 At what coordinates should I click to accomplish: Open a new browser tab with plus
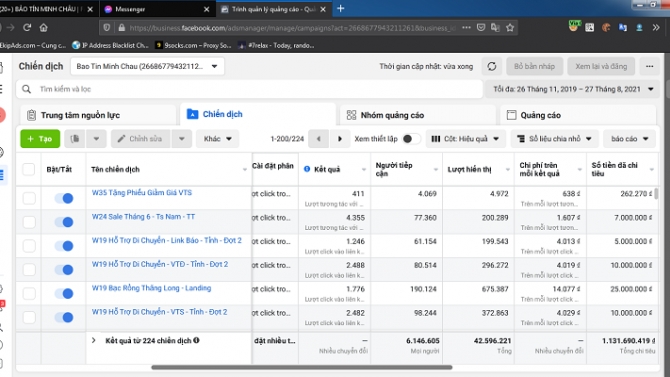[341, 9]
